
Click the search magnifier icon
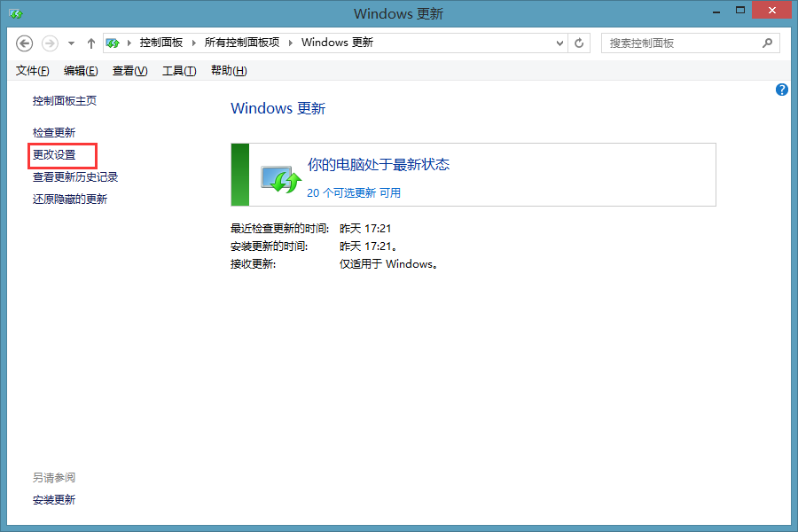(x=767, y=43)
